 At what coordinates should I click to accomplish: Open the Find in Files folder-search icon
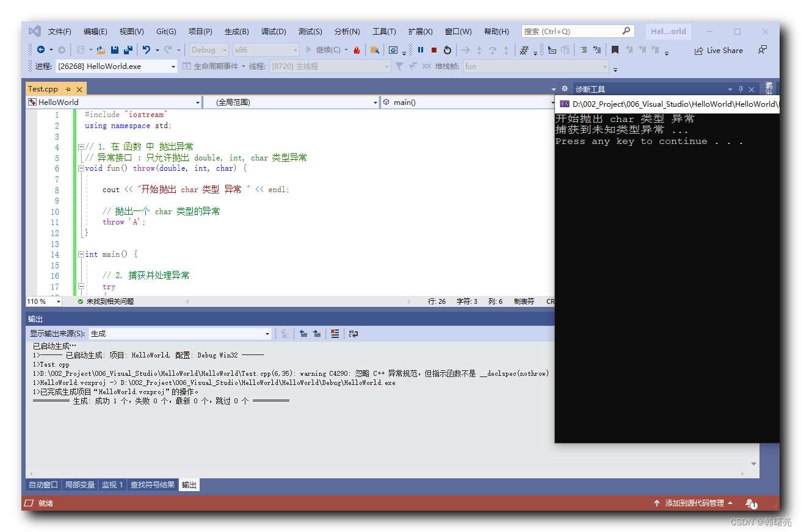pos(375,50)
